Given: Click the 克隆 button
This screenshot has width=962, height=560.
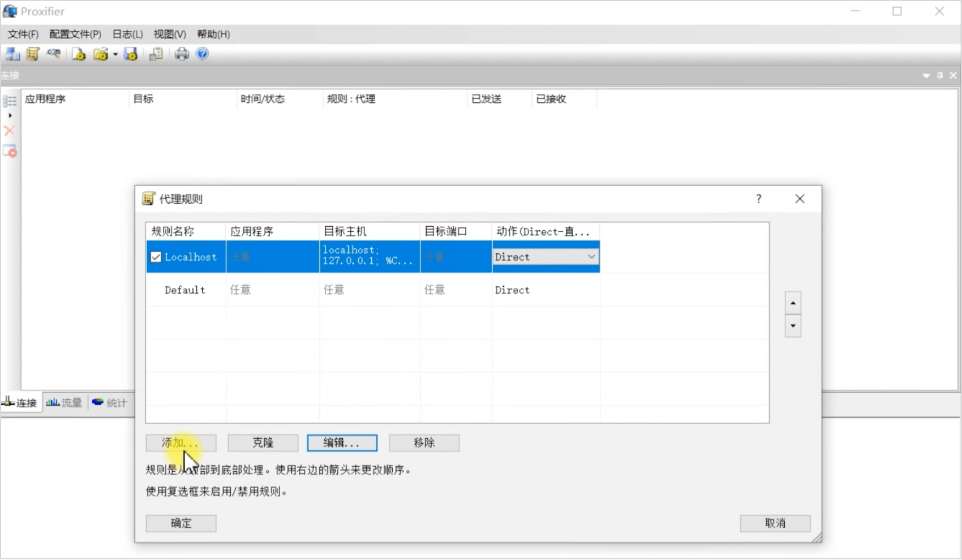Looking at the screenshot, I should click(263, 443).
